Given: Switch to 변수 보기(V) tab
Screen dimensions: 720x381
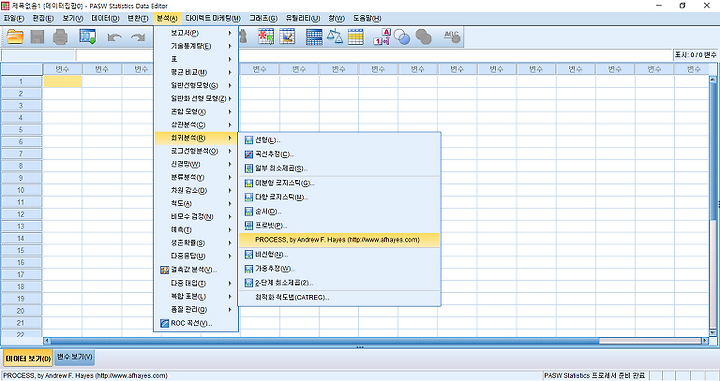Looking at the screenshot, I should click(x=74, y=357).
